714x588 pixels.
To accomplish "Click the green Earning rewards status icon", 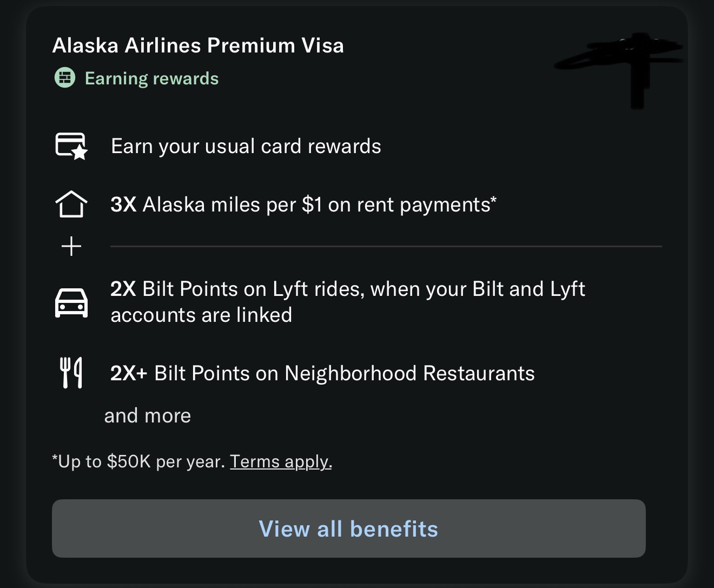I will coord(65,78).
